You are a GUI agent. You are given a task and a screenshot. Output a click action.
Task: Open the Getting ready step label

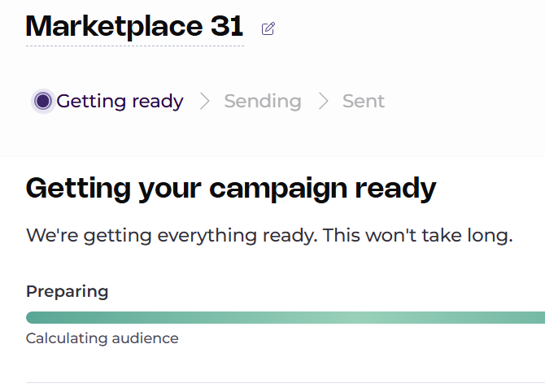pyautogui.click(x=120, y=101)
